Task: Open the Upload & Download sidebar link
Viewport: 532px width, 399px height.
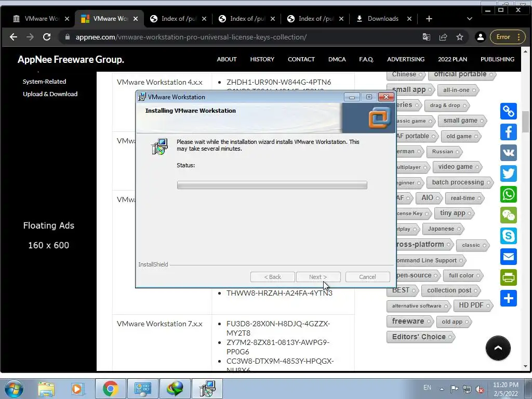Action: pos(50,94)
